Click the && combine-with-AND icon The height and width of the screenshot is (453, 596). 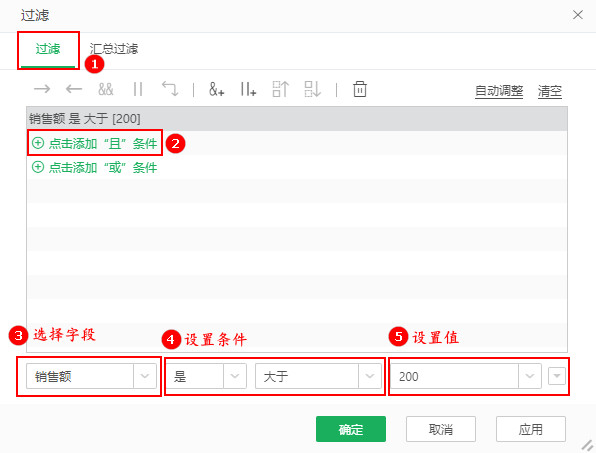tap(106, 89)
